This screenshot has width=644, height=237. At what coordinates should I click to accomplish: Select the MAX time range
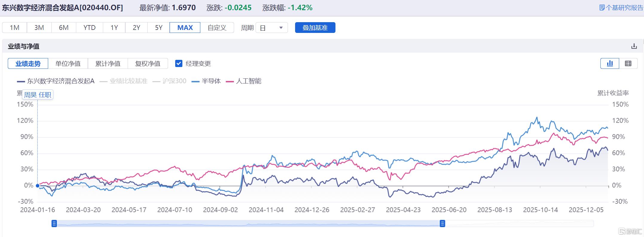click(185, 28)
